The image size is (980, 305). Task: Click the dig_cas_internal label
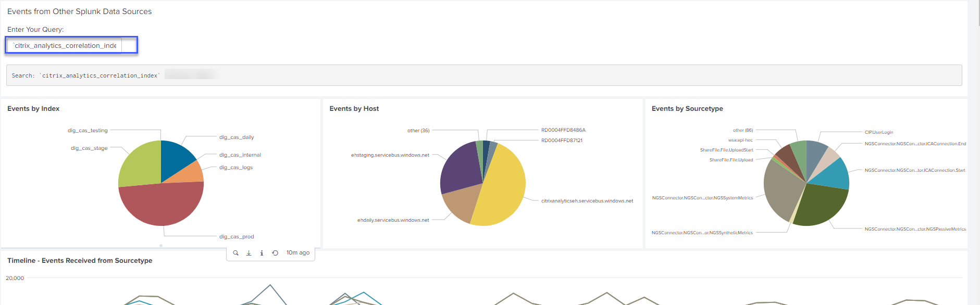[x=240, y=155]
